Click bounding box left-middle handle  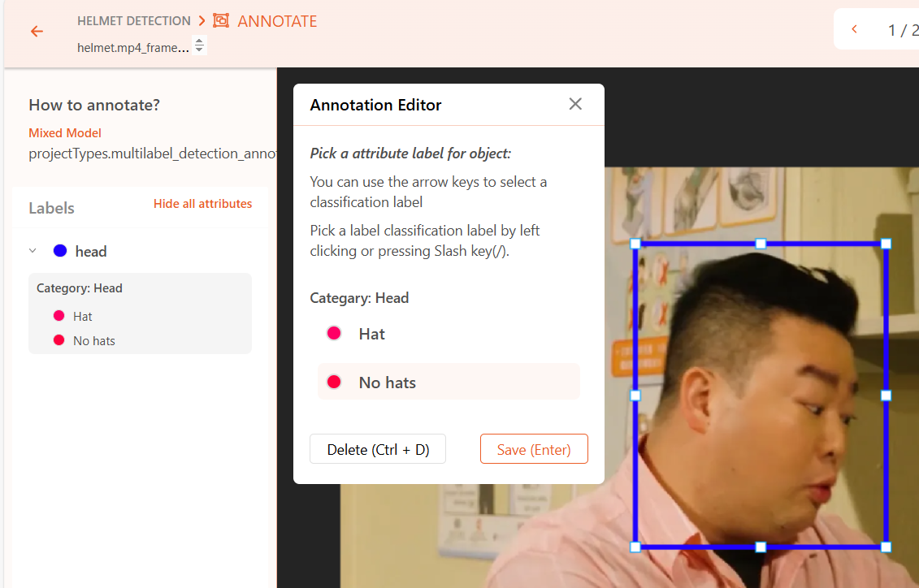click(635, 396)
